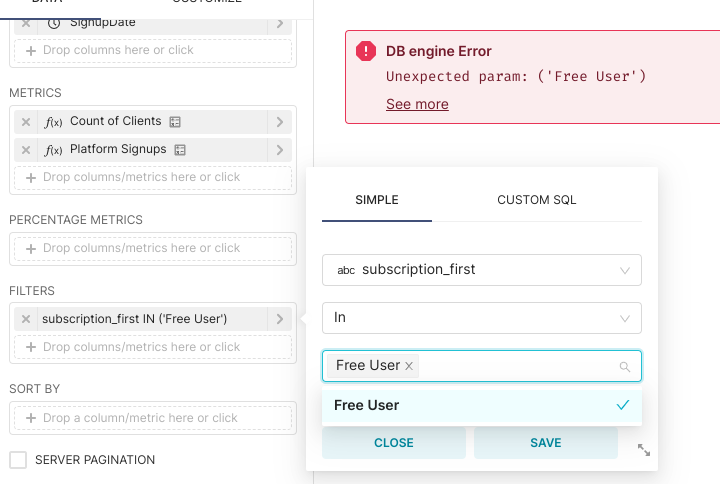Open the subscription_first column dropdown
The height and width of the screenshot is (484, 720).
(x=482, y=270)
